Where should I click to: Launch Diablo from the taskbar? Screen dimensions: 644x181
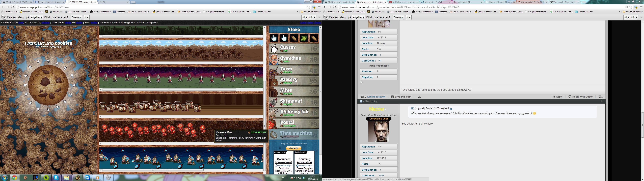25,178
